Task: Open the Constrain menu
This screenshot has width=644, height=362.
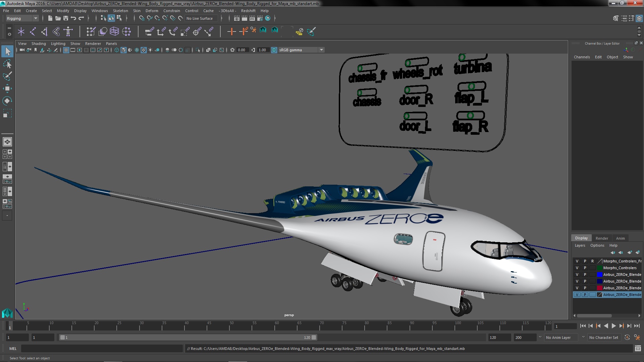Action: pyautogui.click(x=171, y=11)
